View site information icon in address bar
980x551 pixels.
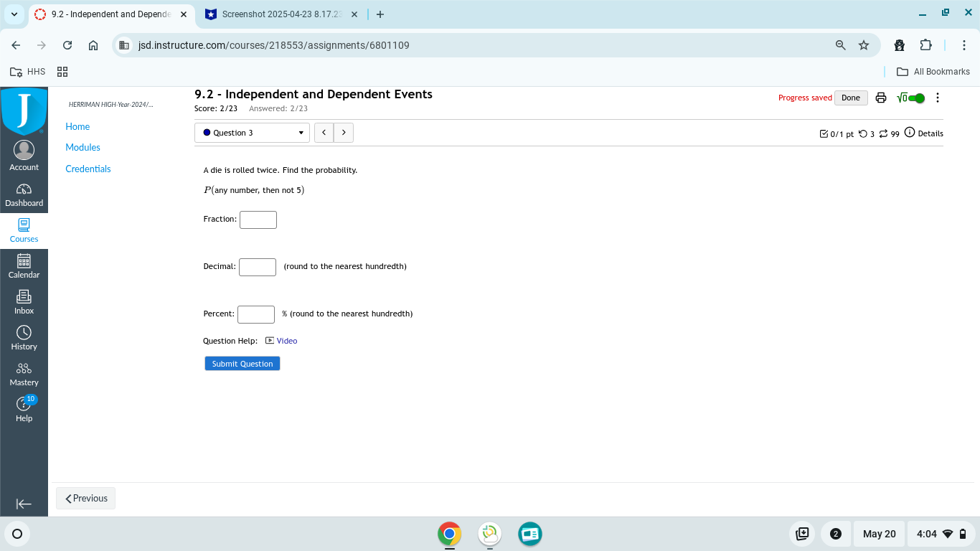tap(124, 45)
